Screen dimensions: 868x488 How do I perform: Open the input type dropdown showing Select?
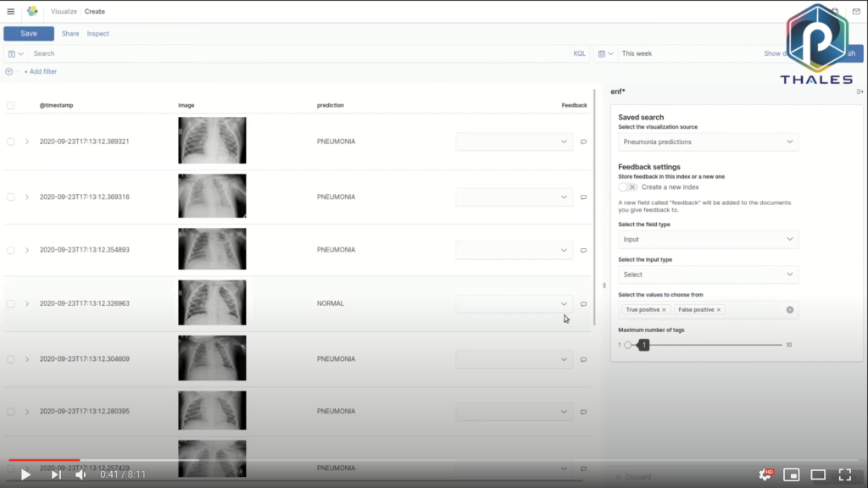(708, 274)
